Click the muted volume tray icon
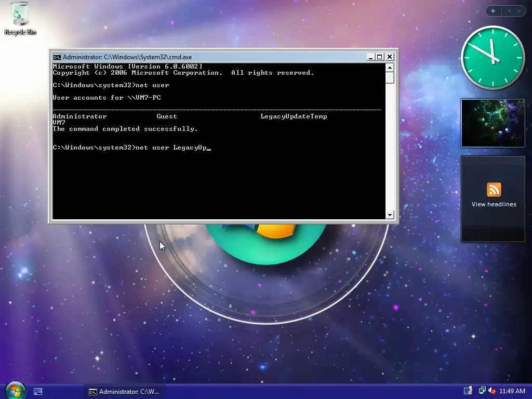532x399 pixels. point(493,391)
